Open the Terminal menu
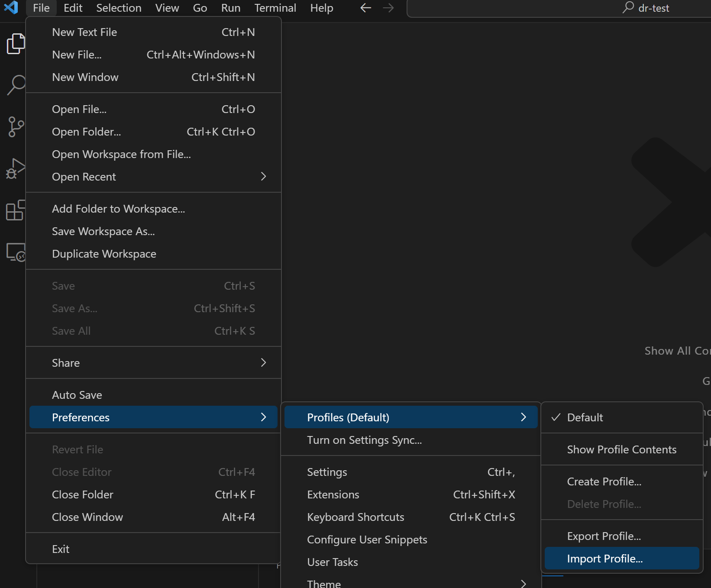The height and width of the screenshot is (588, 711). 275,8
